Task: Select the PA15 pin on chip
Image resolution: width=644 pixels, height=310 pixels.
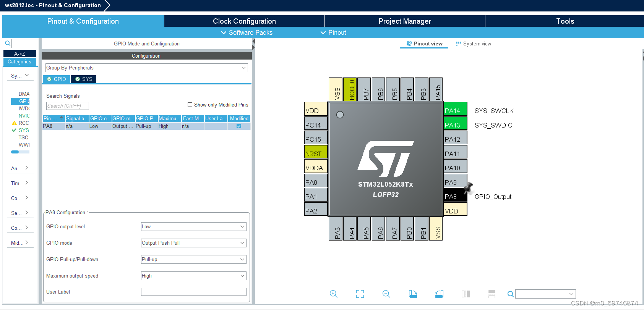Action: 436,89
